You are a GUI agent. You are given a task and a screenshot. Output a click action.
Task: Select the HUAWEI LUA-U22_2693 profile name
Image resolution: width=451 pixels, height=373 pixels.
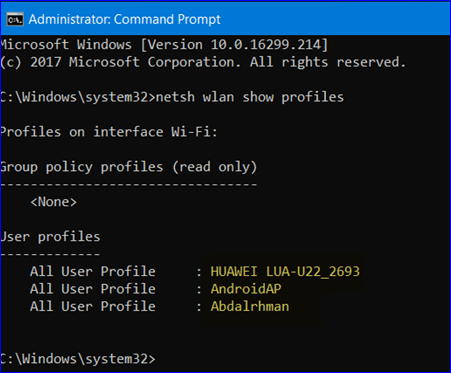coord(285,272)
